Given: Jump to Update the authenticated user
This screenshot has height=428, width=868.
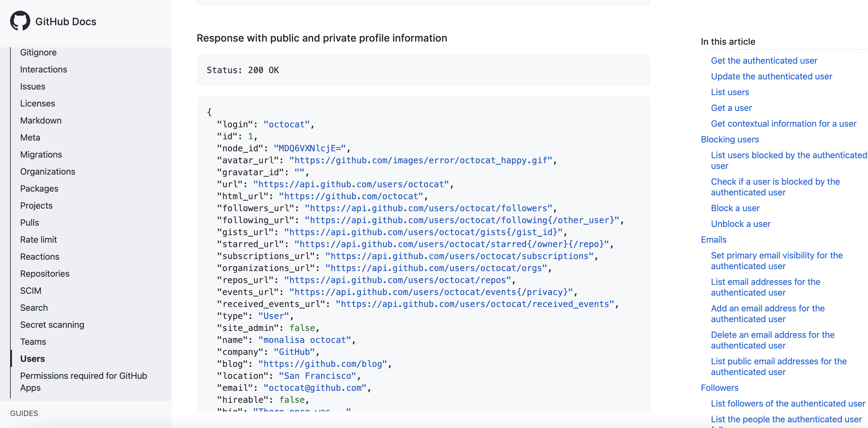Looking at the screenshot, I should 771,77.
